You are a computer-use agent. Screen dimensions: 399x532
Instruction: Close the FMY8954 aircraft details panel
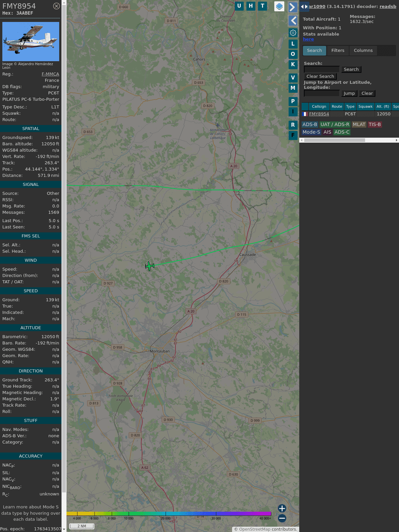[x=57, y=6]
